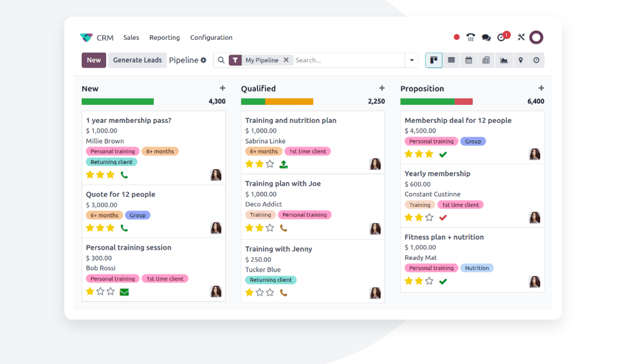Add a card in New column
638x364 pixels.
pyautogui.click(x=222, y=88)
